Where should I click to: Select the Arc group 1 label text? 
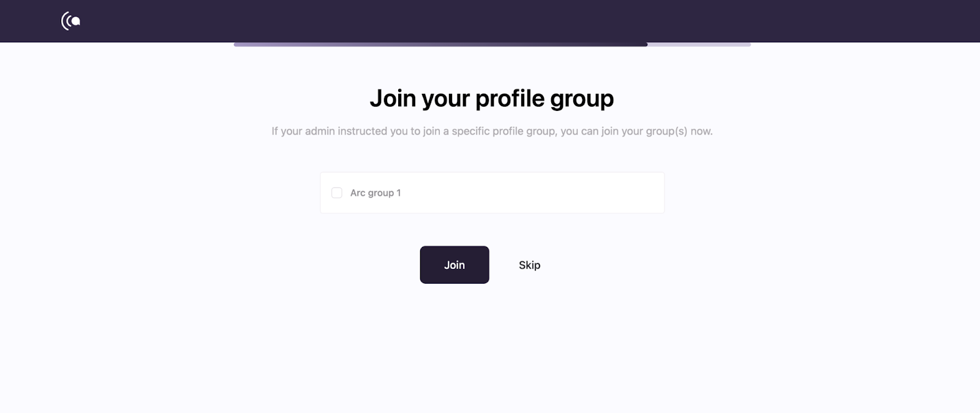[375, 193]
